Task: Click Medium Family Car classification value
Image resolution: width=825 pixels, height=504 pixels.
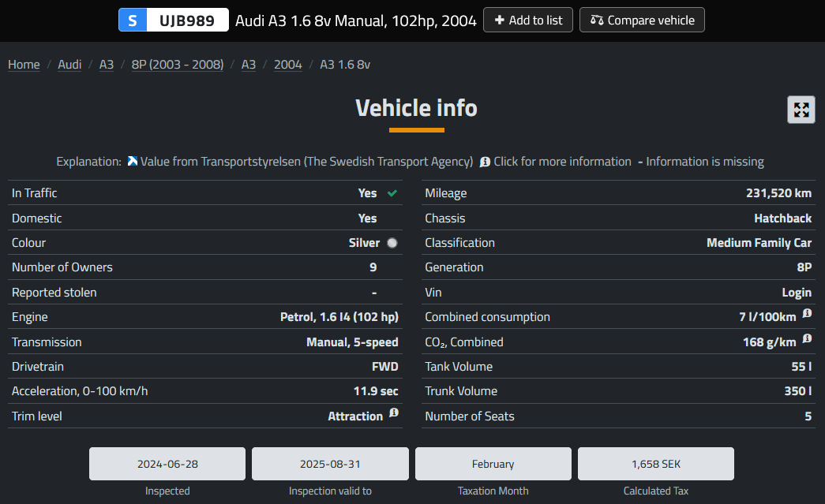Action: pyautogui.click(x=759, y=243)
